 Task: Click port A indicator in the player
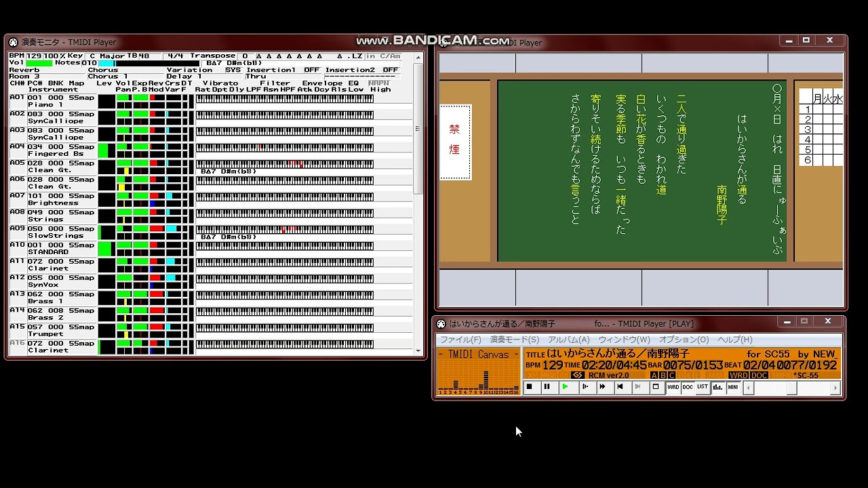tap(654, 375)
